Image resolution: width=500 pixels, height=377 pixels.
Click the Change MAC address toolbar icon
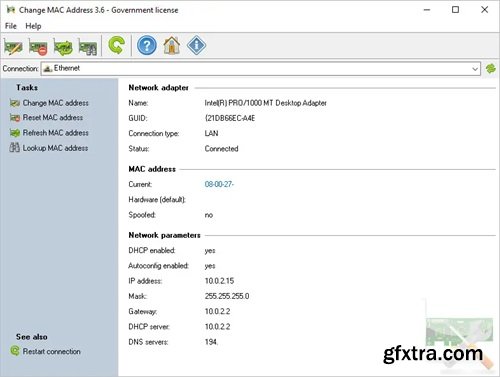coord(13,46)
